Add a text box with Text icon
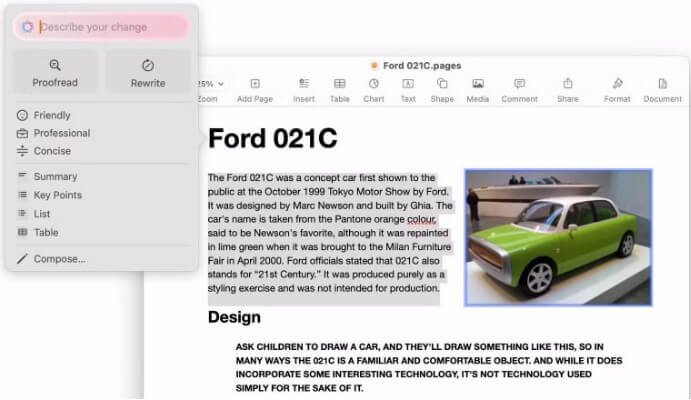Image resolution: width=691 pixels, height=400 pixels. coord(408,84)
